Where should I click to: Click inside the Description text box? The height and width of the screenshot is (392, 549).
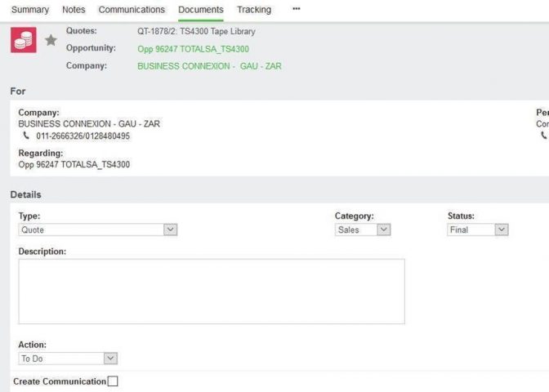[211, 292]
